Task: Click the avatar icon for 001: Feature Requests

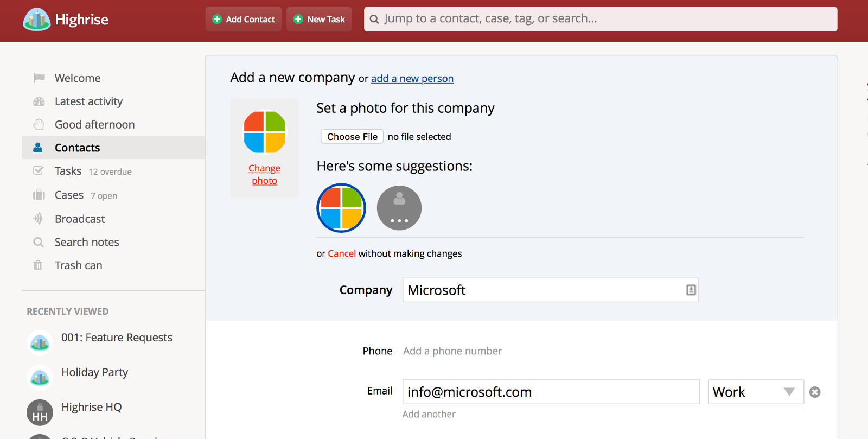Action: 40,343
